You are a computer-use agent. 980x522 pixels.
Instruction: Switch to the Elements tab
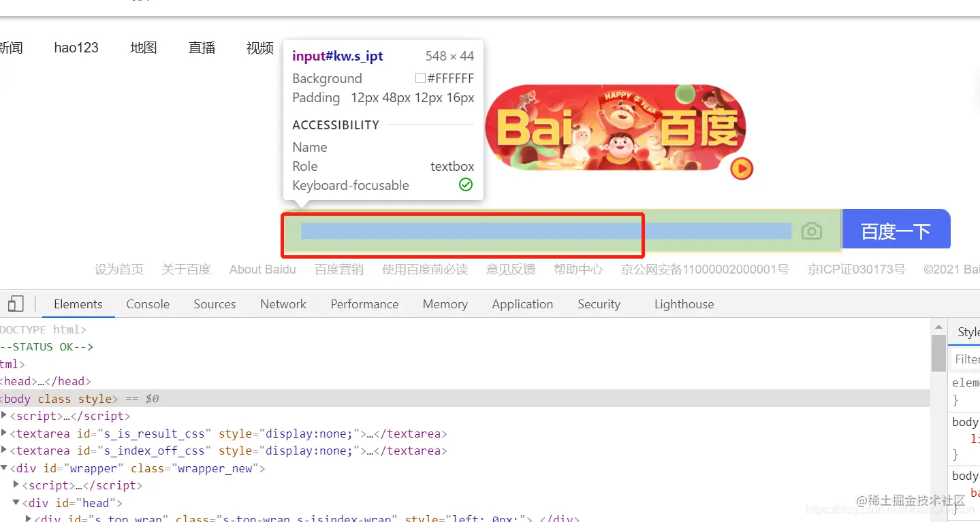(x=78, y=304)
